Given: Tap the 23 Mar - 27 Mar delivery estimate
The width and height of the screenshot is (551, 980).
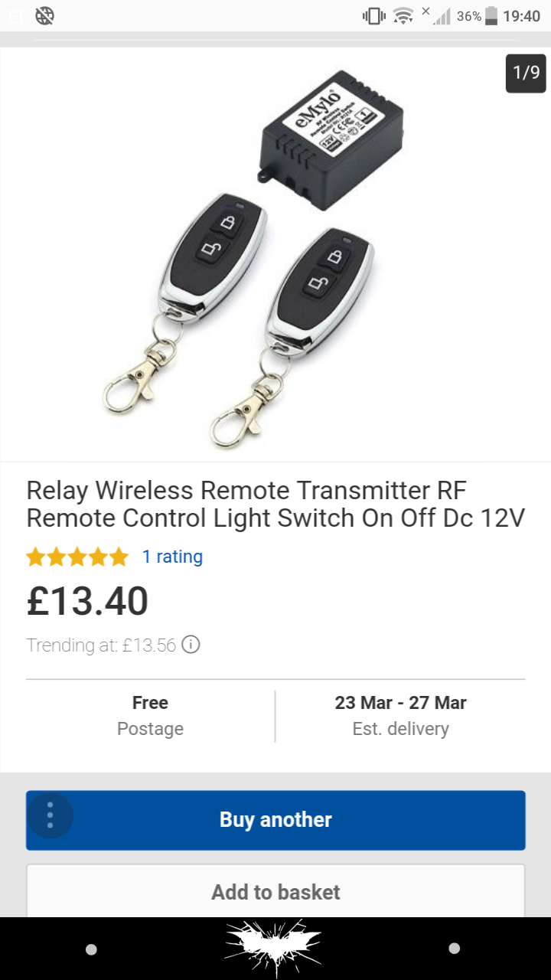Looking at the screenshot, I should point(400,716).
